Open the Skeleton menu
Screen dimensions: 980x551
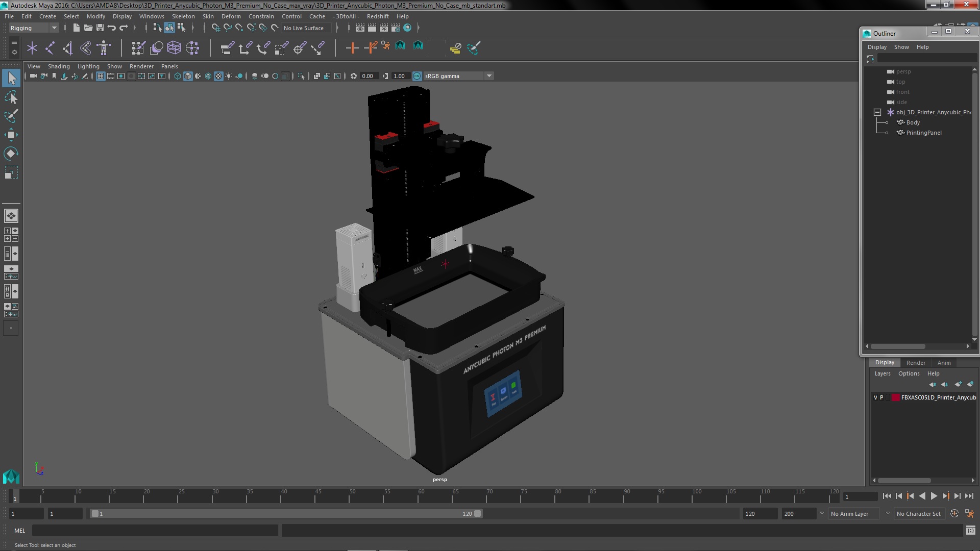click(x=183, y=16)
